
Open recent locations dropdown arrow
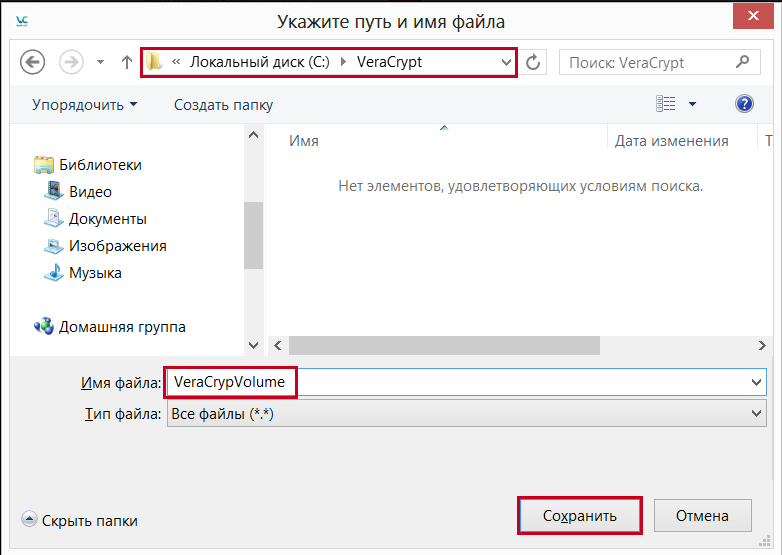coord(100,62)
